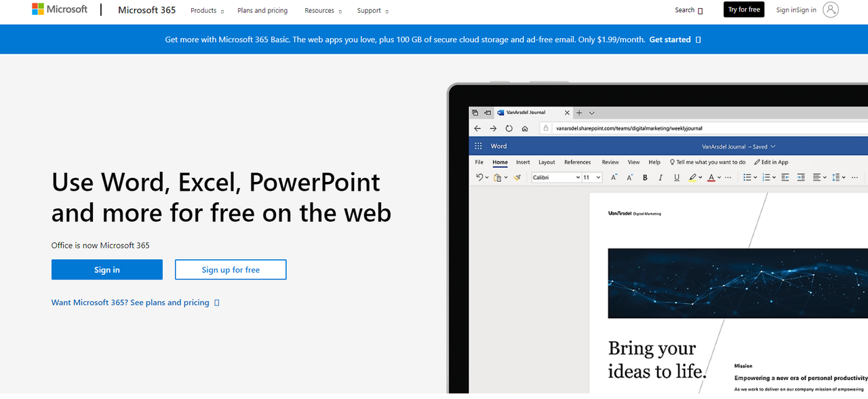868x399 pixels.
Task: Toggle Bold formatting in Word toolbar
Action: [x=645, y=177]
